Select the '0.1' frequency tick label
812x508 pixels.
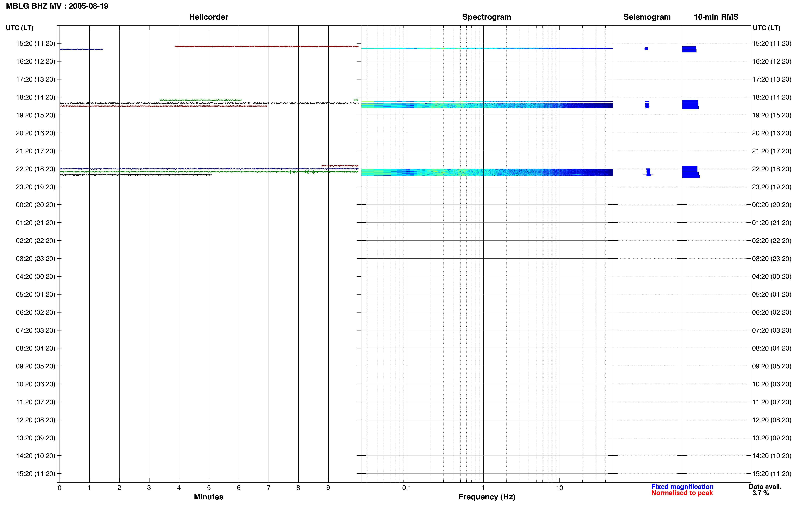(407, 488)
